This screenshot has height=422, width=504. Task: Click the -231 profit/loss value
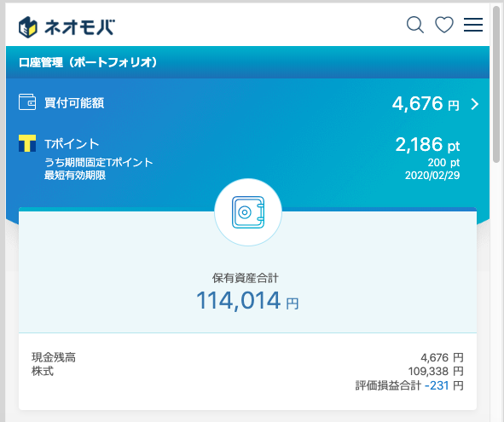pos(437,385)
